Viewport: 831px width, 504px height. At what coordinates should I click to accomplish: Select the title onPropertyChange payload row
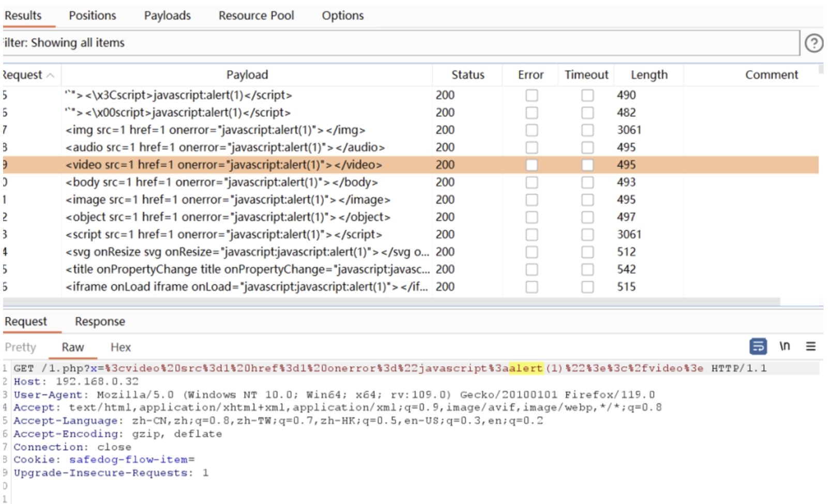(x=411, y=269)
